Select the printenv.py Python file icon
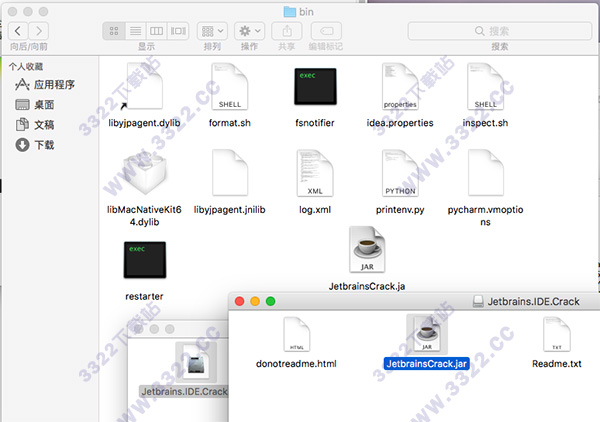The image size is (600, 422). 400,173
